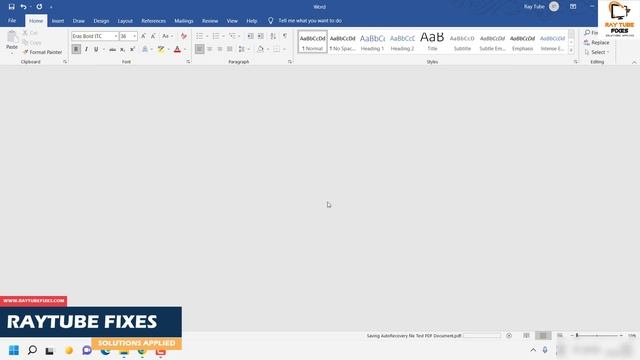This screenshot has width=640, height=360.
Task: Switch to the Draw tab
Action: [78, 21]
